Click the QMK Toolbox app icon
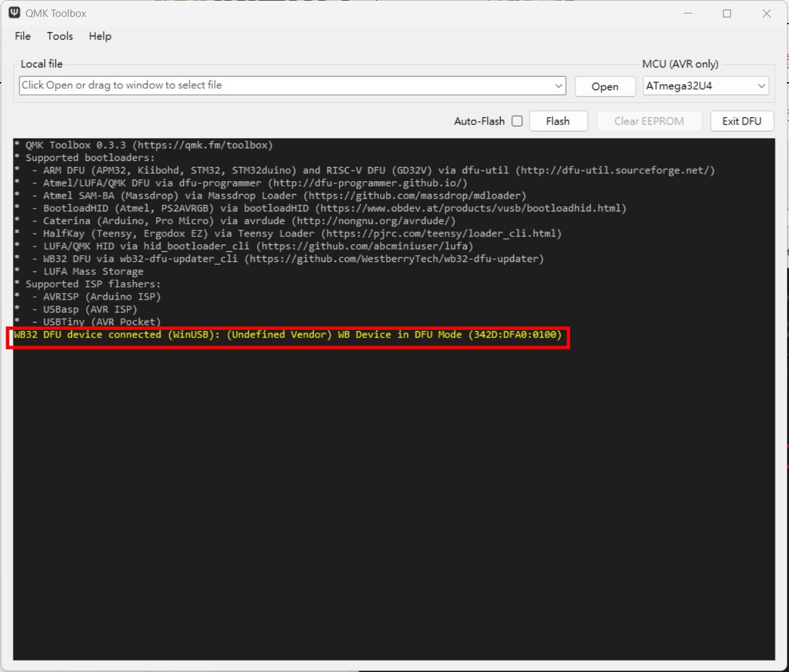The image size is (789, 672). (14, 13)
